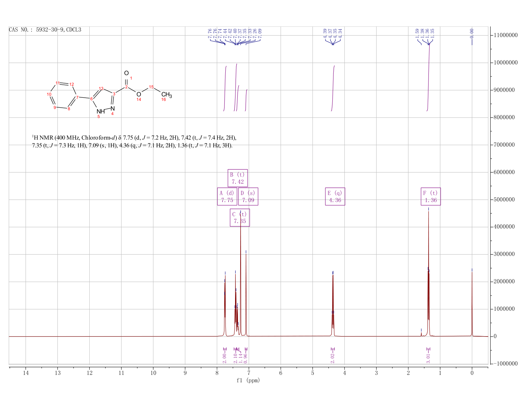Screen dimensions: 532x411
Task: Click the integral curve above the 4.36 quartet
Action: coord(333,88)
